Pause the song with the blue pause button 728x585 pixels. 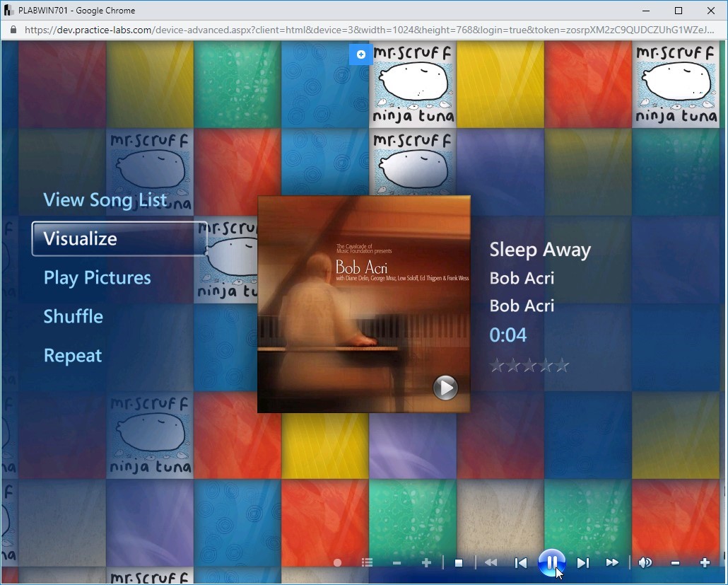pyautogui.click(x=551, y=562)
